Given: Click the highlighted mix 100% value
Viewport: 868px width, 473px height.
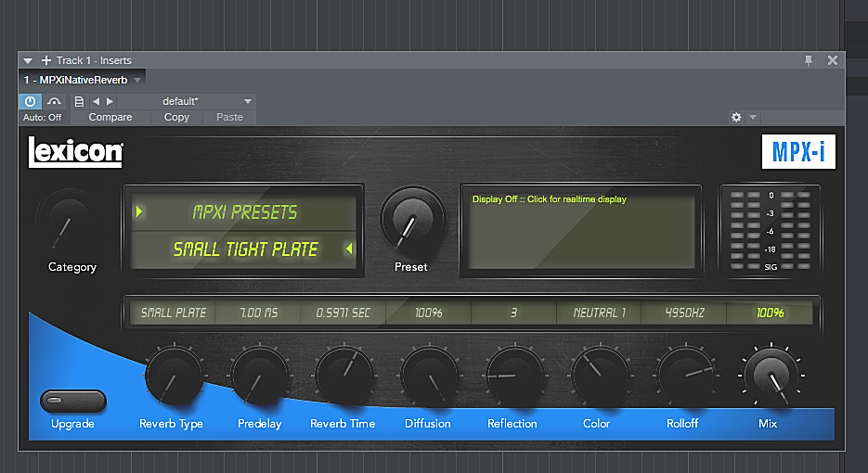Looking at the screenshot, I should (770, 313).
